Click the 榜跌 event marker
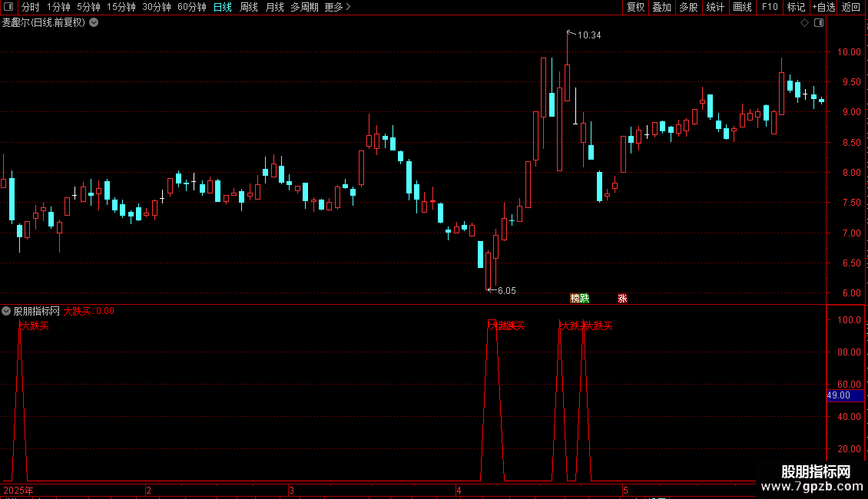 coord(580,298)
